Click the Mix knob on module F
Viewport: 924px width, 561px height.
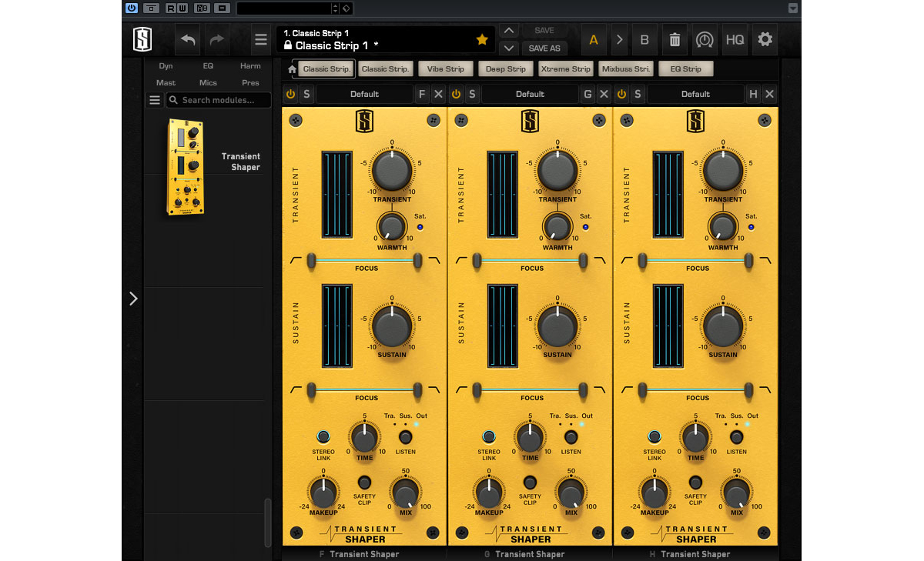point(405,493)
